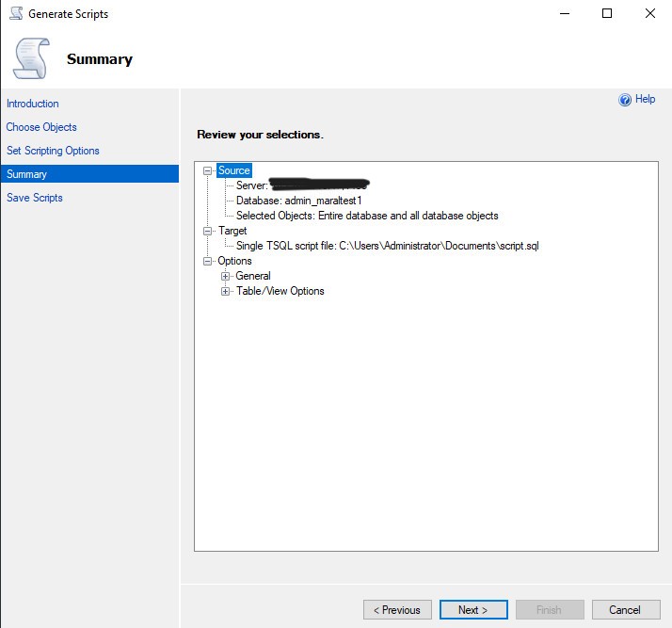672x628 pixels.
Task: Open the Help link
Action: 645,99
